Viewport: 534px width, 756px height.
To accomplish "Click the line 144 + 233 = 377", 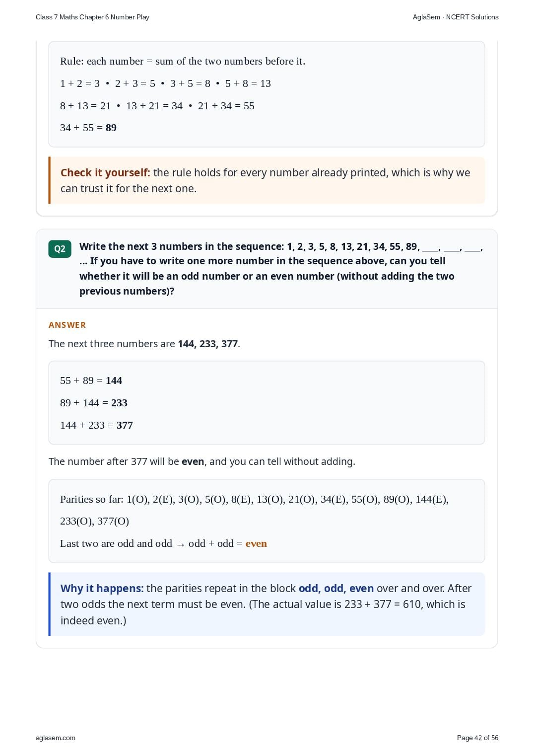I will click(97, 425).
